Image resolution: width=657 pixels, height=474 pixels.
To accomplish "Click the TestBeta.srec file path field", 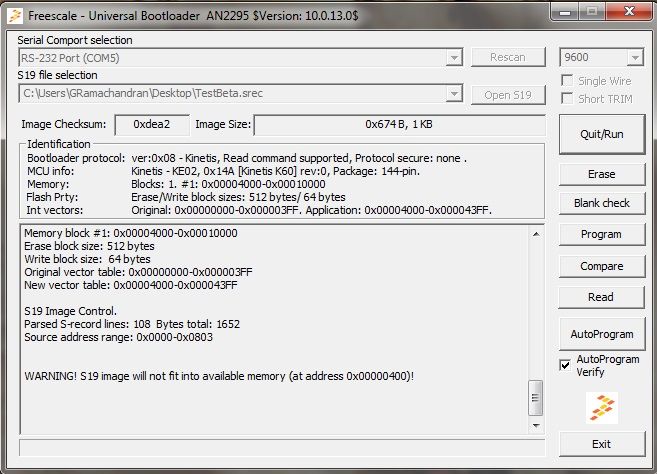I will (241, 93).
